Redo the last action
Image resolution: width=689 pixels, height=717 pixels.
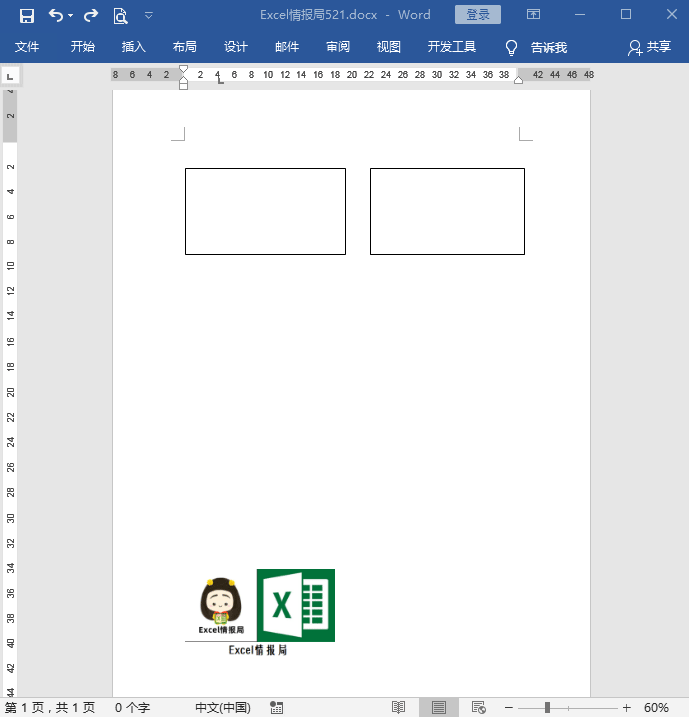pyautogui.click(x=91, y=16)
